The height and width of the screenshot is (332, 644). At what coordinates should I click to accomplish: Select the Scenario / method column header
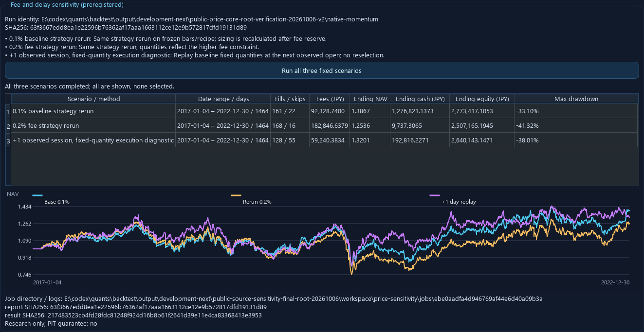pos(93,99)
